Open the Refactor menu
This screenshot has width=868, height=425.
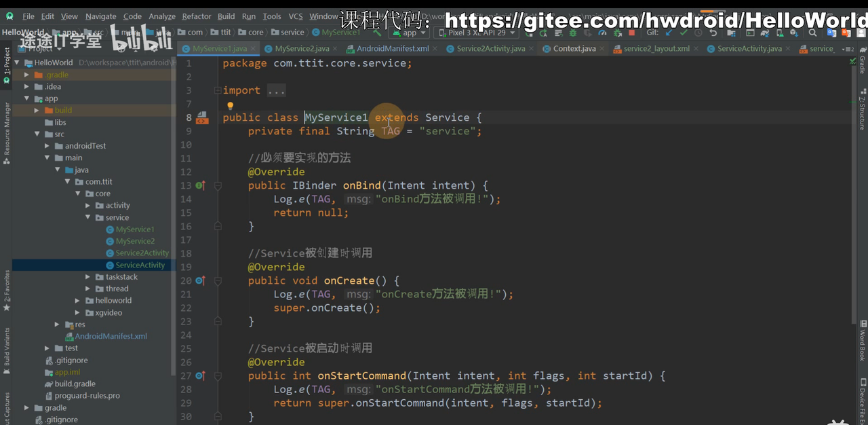197,16
